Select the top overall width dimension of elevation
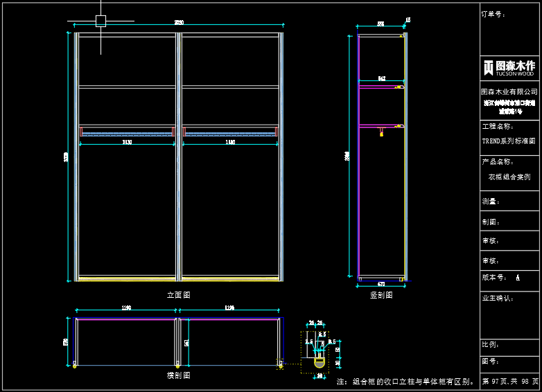The height and width of the screenshot is (392, 542). point(179,24)
